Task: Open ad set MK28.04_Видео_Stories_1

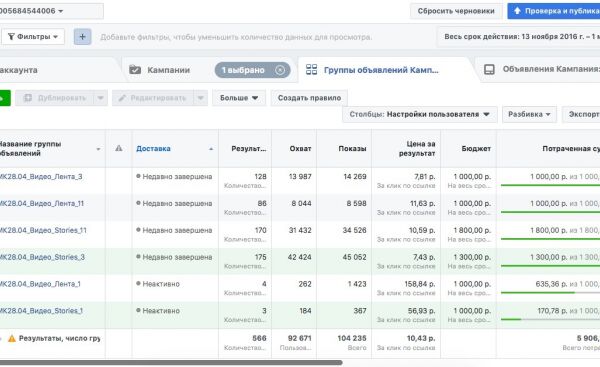Action: [41, 311]
